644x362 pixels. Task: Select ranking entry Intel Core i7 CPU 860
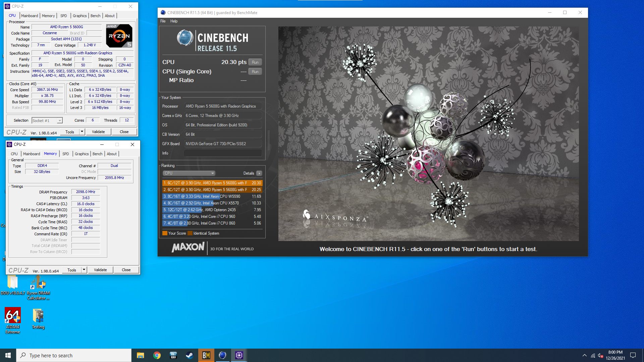[x=212, y=223]
